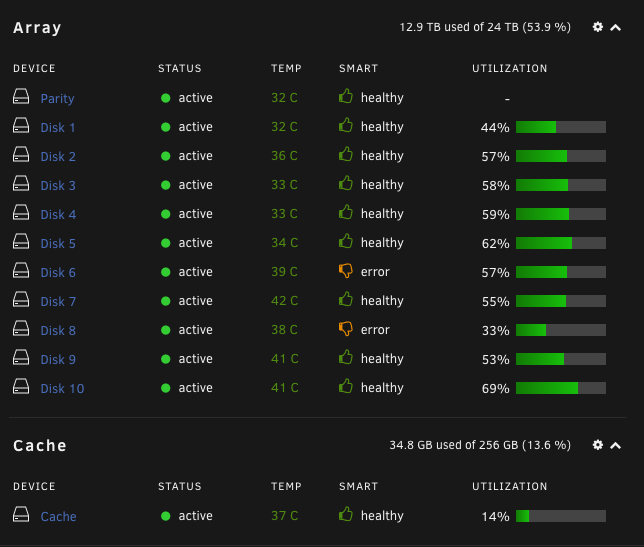Click the Cache drive icon
This screenshot has height=547, width=644.
(21, 515)
